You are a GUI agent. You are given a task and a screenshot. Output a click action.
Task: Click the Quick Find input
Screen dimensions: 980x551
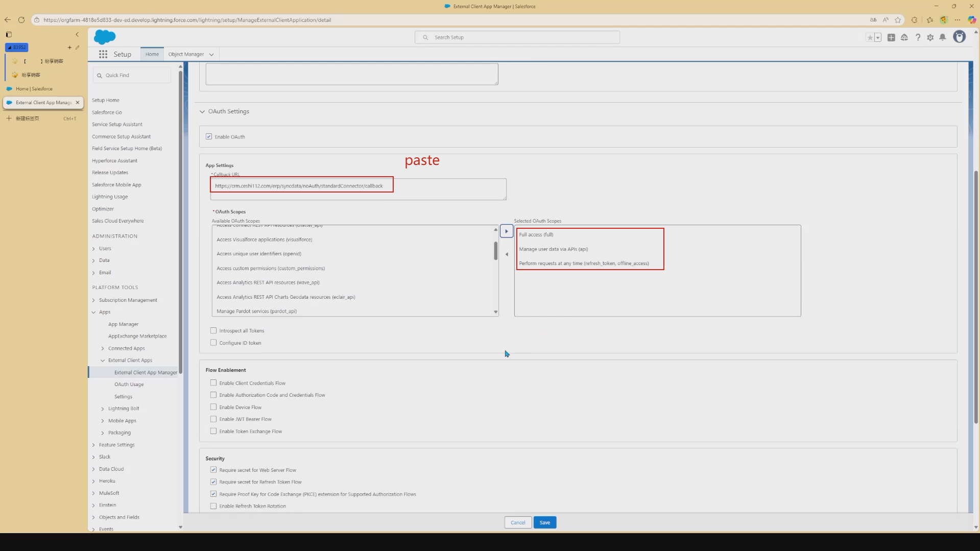click(132, 75)
